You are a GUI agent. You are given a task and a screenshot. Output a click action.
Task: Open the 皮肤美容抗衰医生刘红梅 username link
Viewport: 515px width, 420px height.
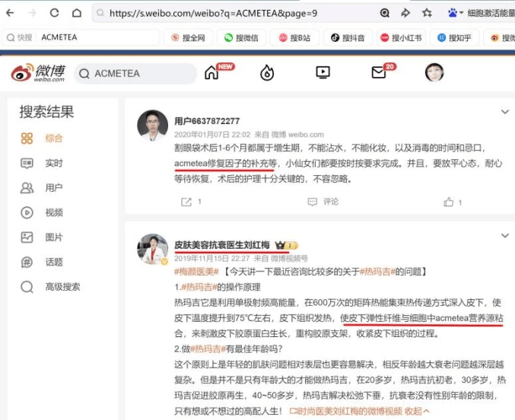point(222,245)
